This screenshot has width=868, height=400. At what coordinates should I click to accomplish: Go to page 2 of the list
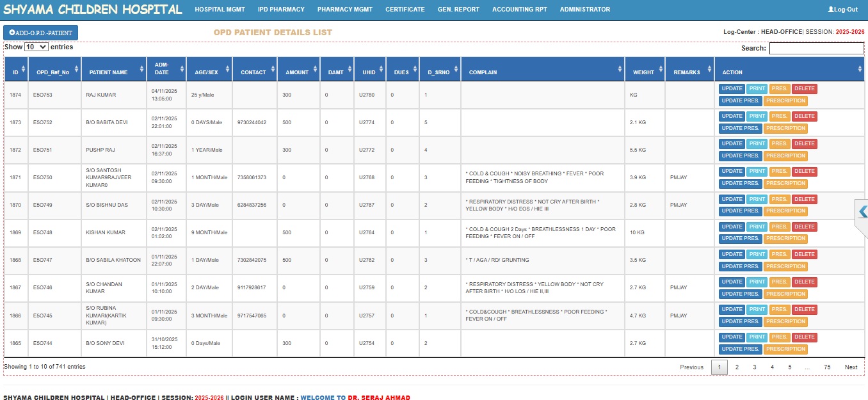pyautogui.click(x=737, y=367)
